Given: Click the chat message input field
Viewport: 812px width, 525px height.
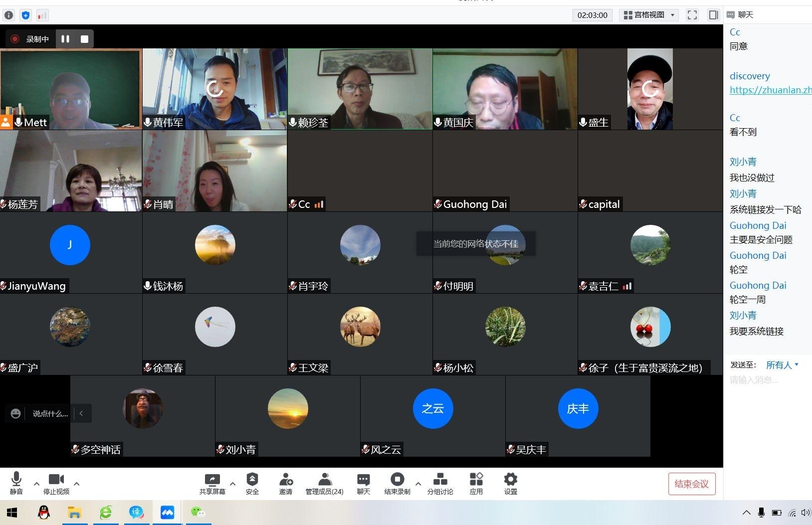Looking at the screenshot, I should point(767,380).
